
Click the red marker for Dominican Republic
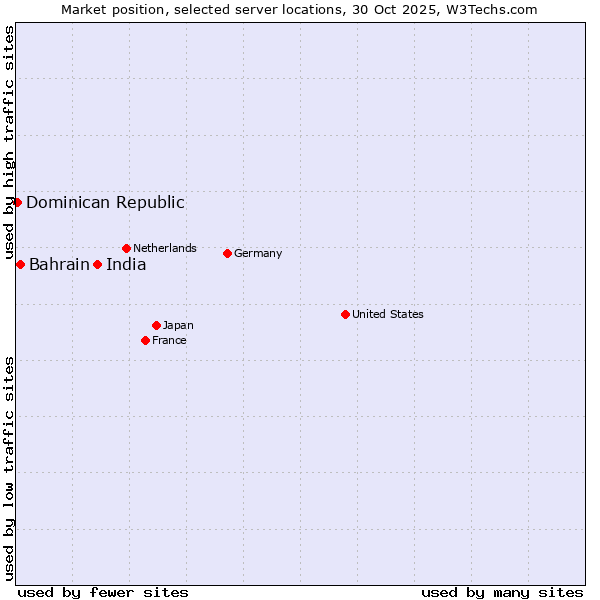tap(17, 202)
